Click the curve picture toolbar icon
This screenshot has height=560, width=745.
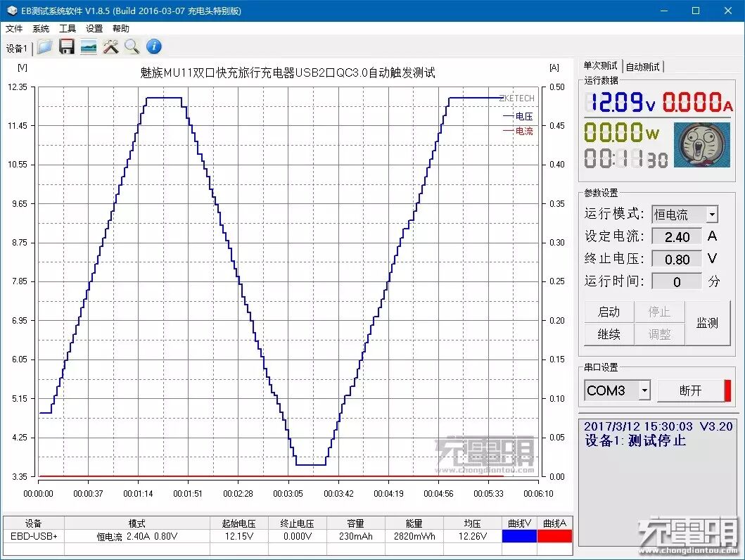[x=89, y=46]
